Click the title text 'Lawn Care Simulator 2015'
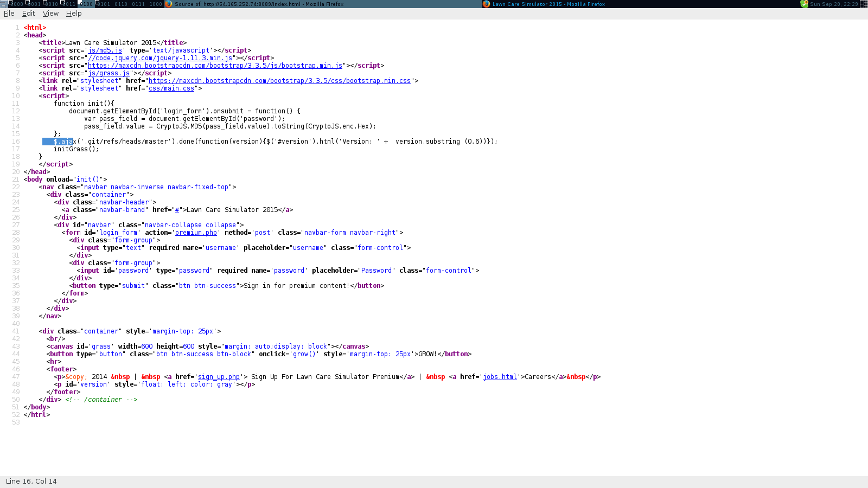Image resolution: width=868 pixels, height=488 pixels. (x=111, y=43)
